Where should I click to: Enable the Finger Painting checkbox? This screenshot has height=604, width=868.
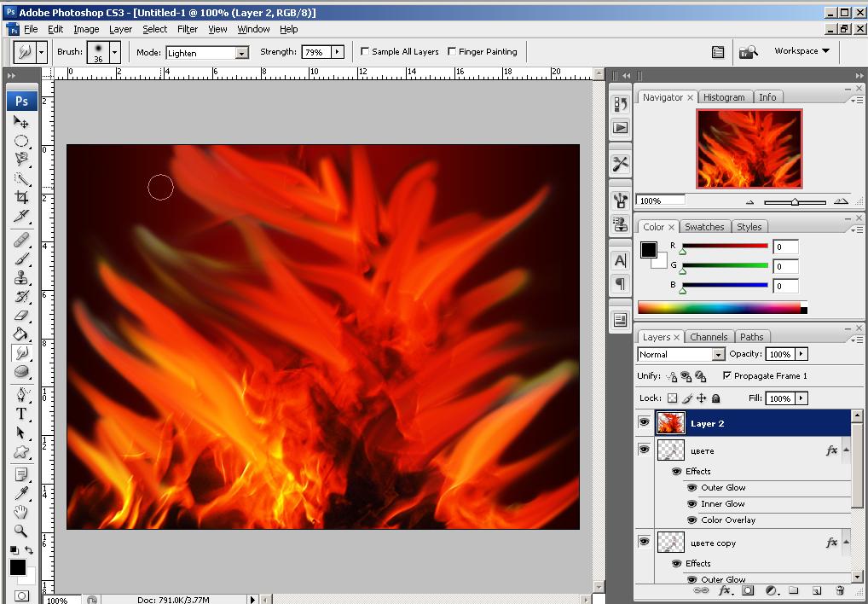point(452,51)
